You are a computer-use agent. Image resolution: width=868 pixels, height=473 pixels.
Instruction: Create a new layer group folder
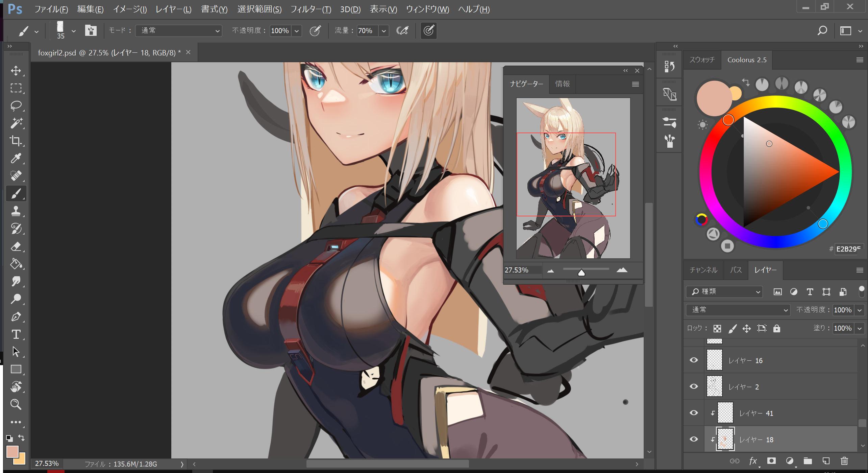point(808,461)
